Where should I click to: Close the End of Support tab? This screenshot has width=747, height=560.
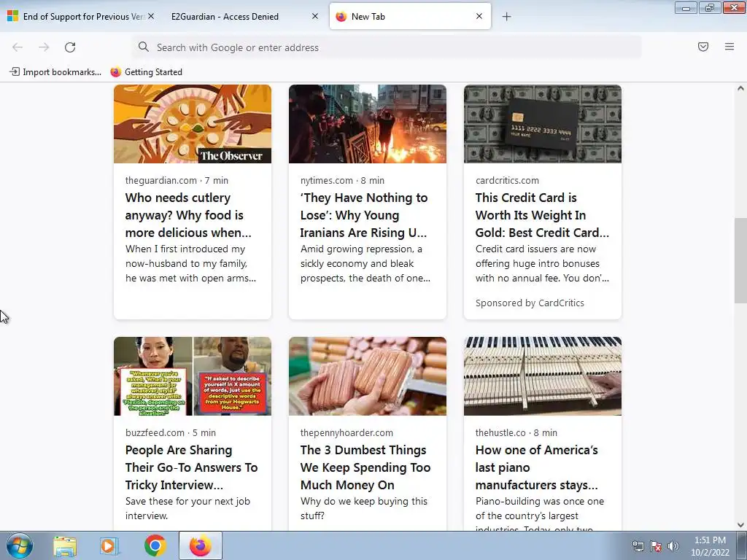[151, 16]
